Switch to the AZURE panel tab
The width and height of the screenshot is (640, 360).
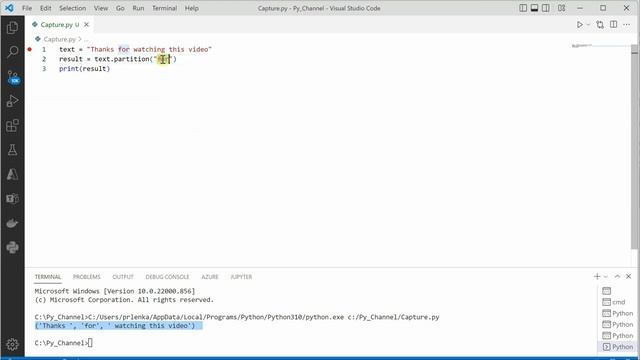210,277
